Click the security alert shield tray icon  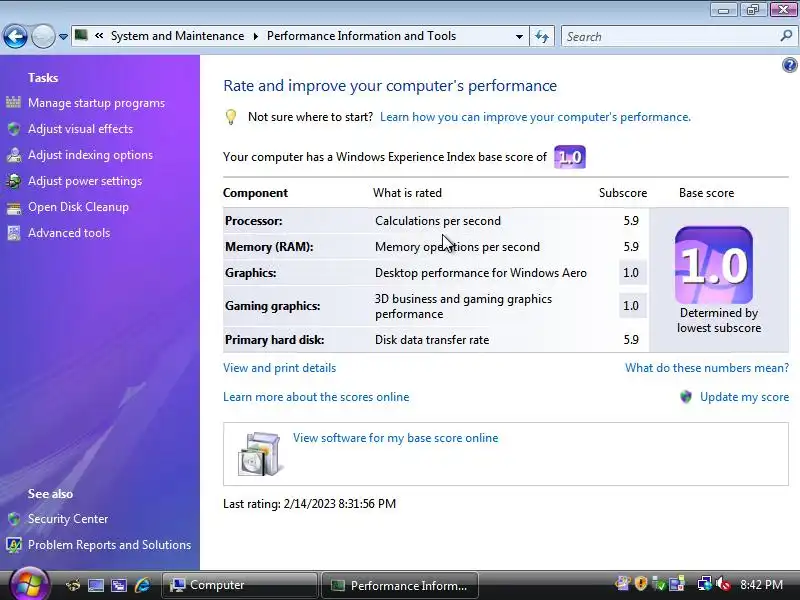click(x=640, y=583)
